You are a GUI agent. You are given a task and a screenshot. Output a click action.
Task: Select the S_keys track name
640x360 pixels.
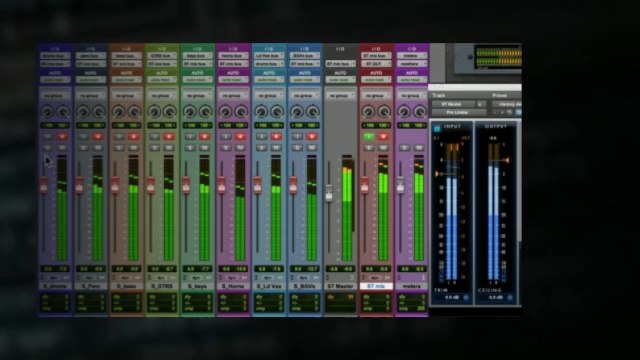[x=198, y=286]
